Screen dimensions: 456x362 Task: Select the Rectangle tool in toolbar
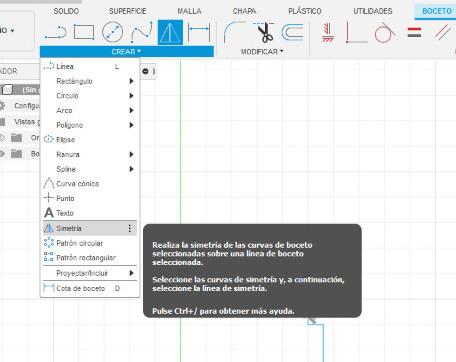tap(84, 32)
